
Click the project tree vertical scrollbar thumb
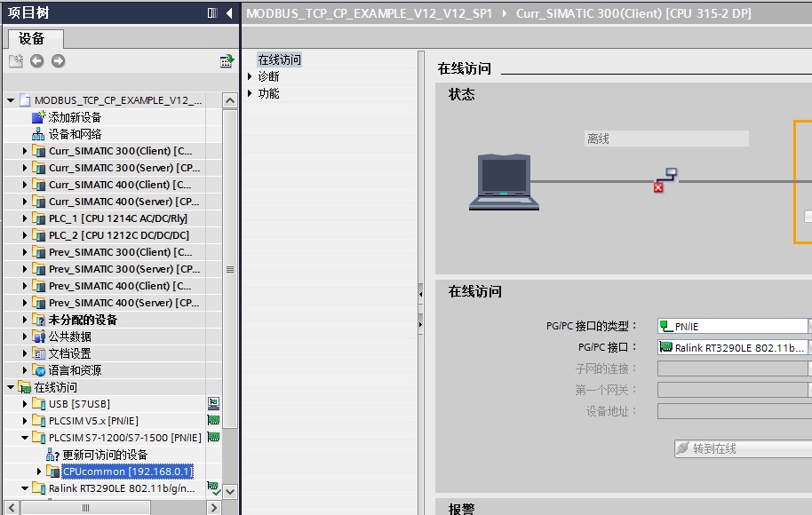pos(230,269)
